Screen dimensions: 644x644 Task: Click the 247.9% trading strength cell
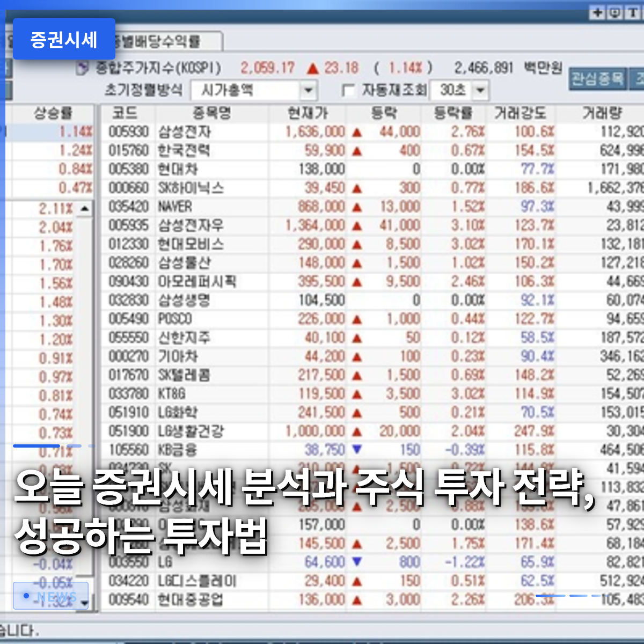click(x=535, y=431)
